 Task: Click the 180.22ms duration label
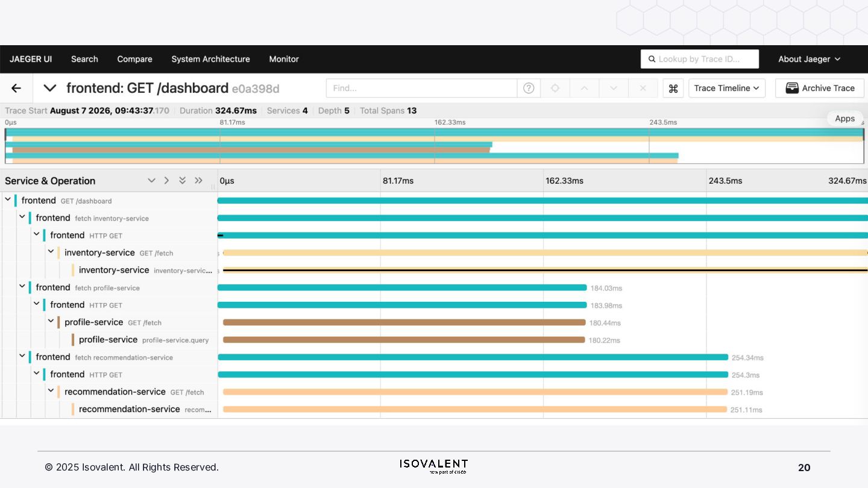[x=605, y=340]
